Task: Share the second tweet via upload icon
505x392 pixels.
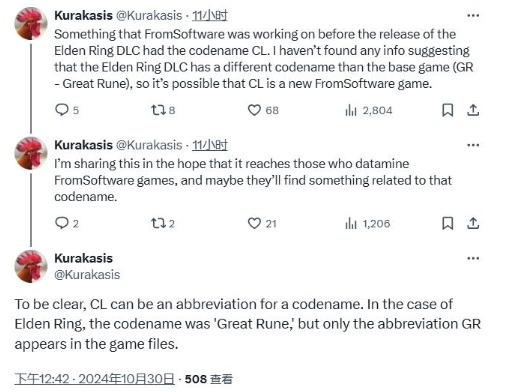Action: (473, 223)
